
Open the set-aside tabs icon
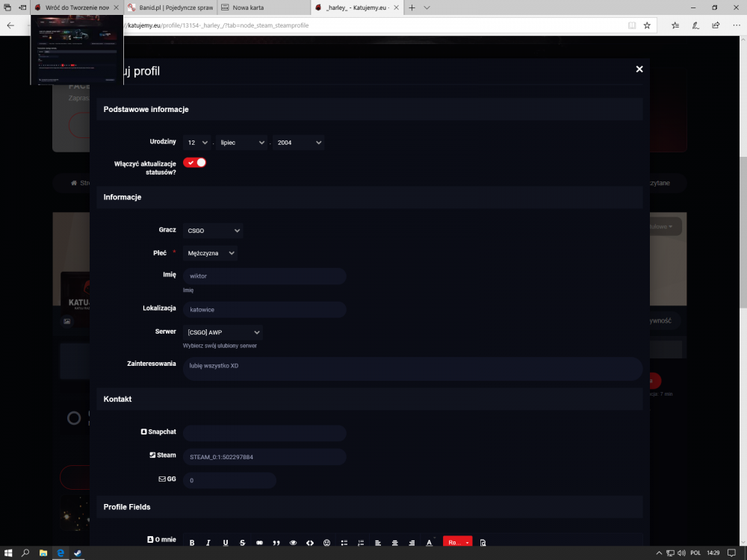tap(7, 7)
